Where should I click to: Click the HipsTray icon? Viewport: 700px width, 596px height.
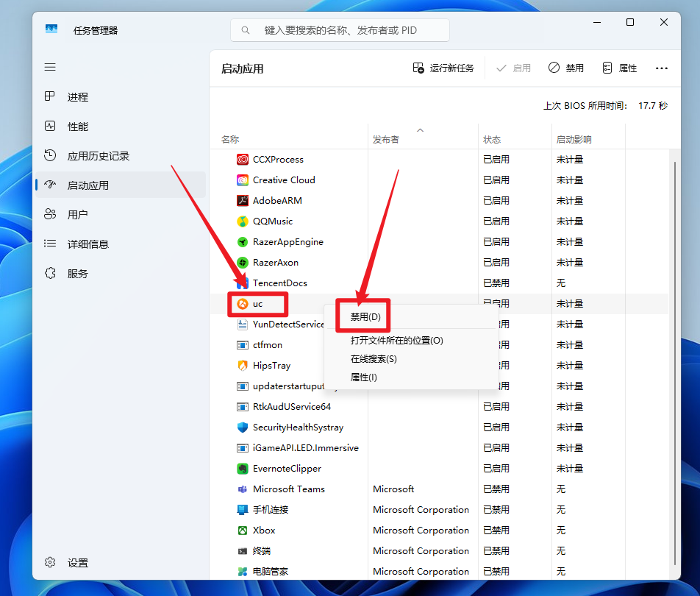[243, 366]
